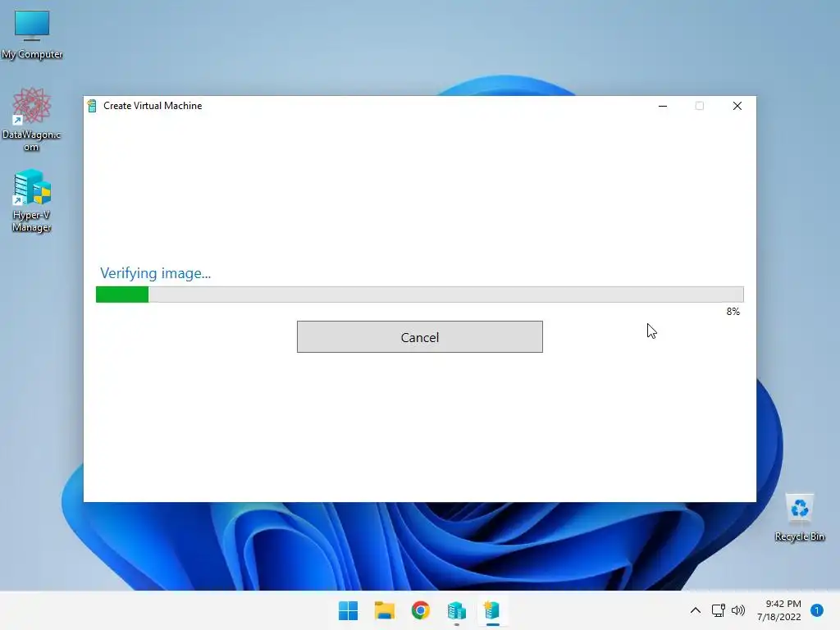Image resolution: width=840 pixels, height=630 pixels.
Task: Open network status tray icon
Action: pos(718,610)
